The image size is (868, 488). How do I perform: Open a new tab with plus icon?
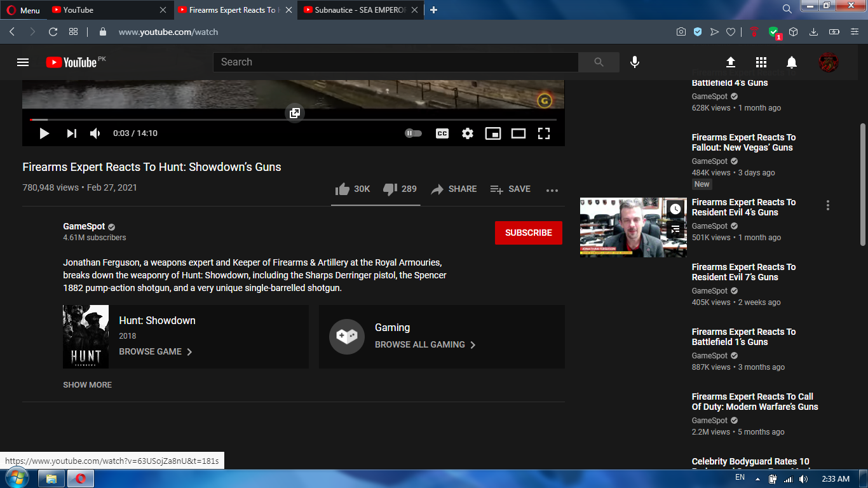click(434, 10)
